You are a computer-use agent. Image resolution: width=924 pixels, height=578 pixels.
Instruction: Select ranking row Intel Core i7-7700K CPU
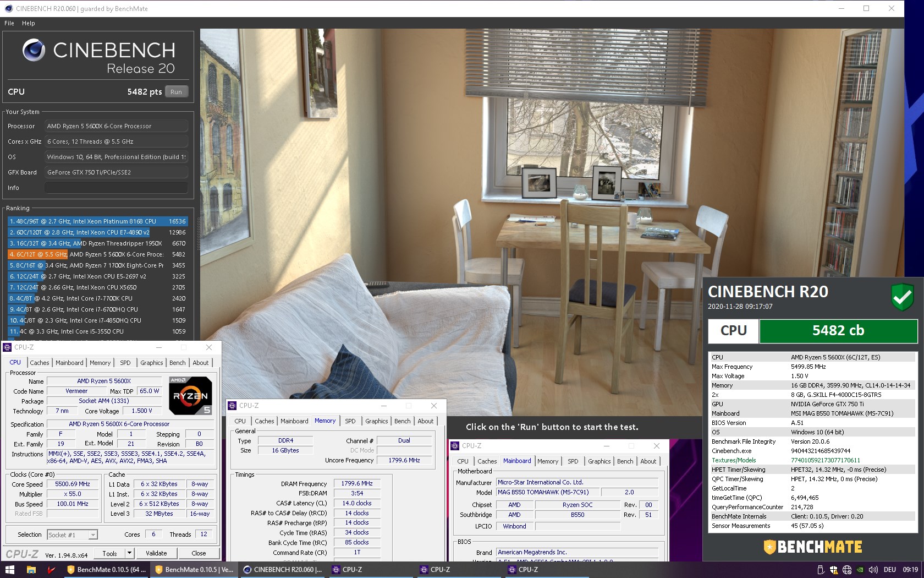pos(97,298)
